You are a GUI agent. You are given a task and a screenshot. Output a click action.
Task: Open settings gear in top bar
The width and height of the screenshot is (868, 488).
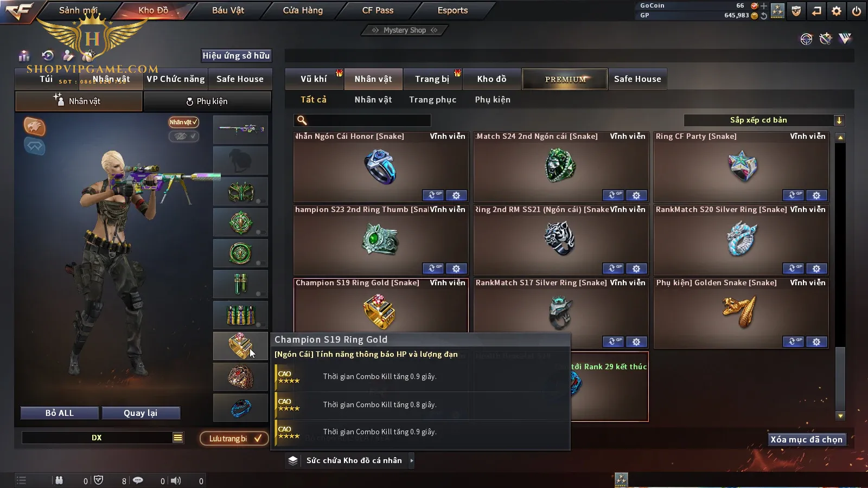click(x=837, y=11)
